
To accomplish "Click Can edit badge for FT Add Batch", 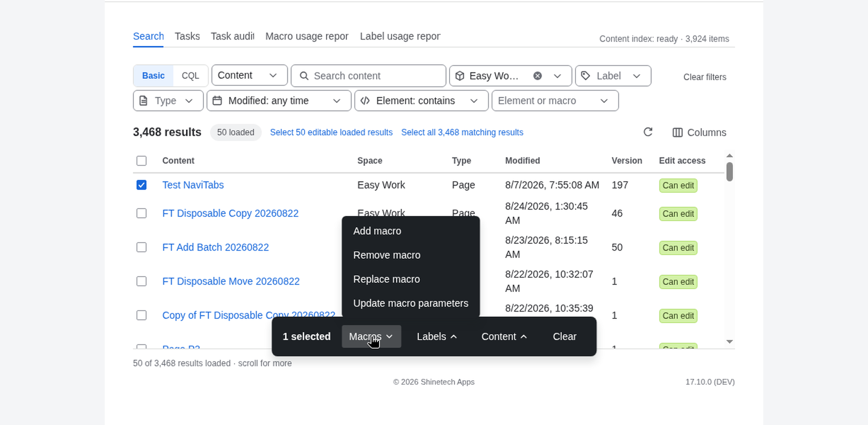I will pyautogui.click(x=678, y=248).
